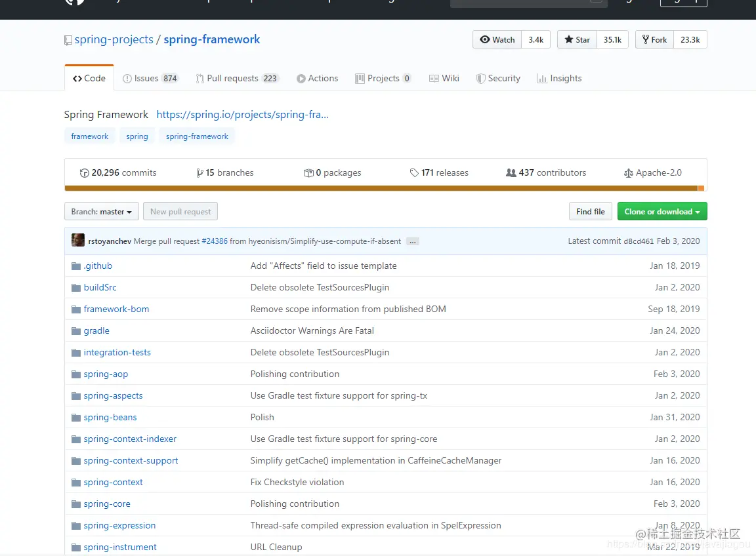The height and width of the screenshot is (556, 756).
Task: Open the Branch: master dropdown
Action: pyautogui.click(x=102, y=212)
